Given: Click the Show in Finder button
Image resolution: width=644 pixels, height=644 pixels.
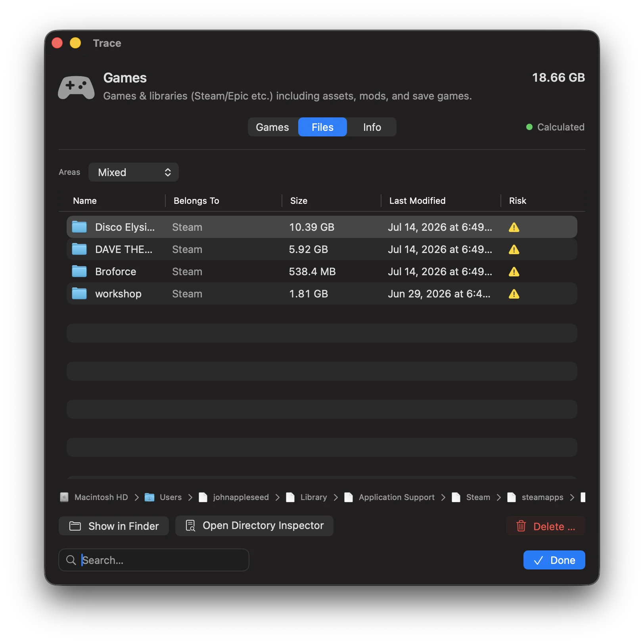Looking at the screenshot, I should [114, 526].
